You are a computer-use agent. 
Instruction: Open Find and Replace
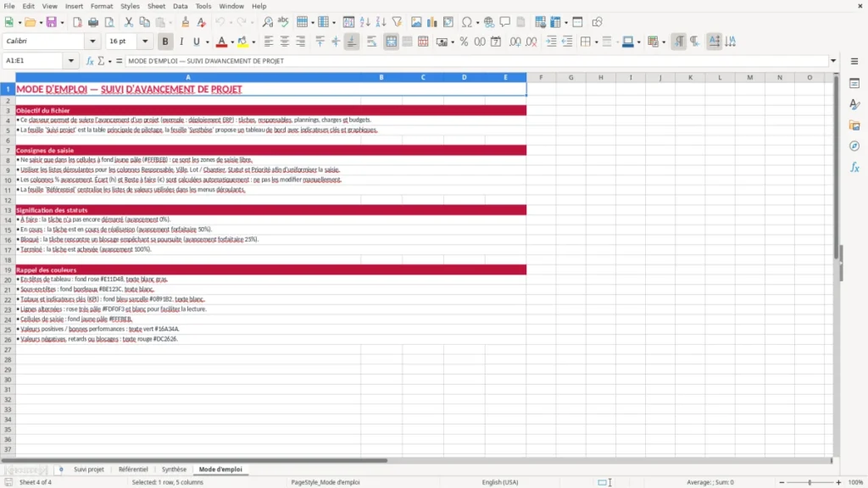coord(267,22)
